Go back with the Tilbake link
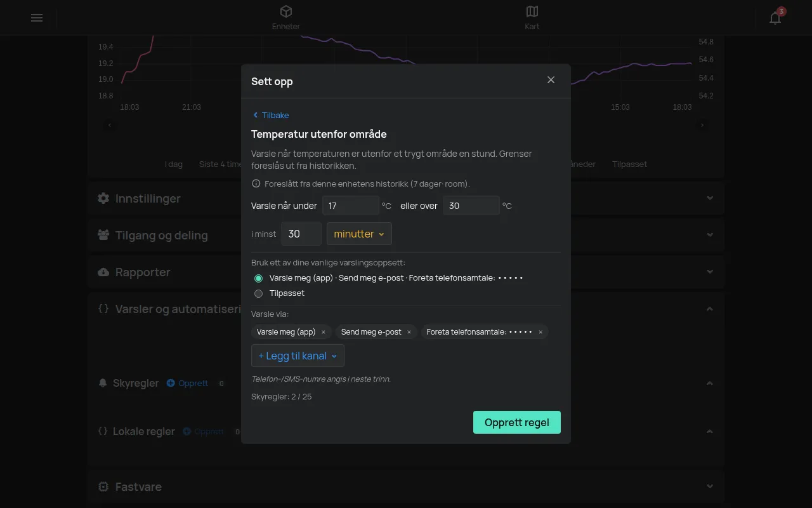The width and height of the screenshot is (812, 508). pos(271,115)
